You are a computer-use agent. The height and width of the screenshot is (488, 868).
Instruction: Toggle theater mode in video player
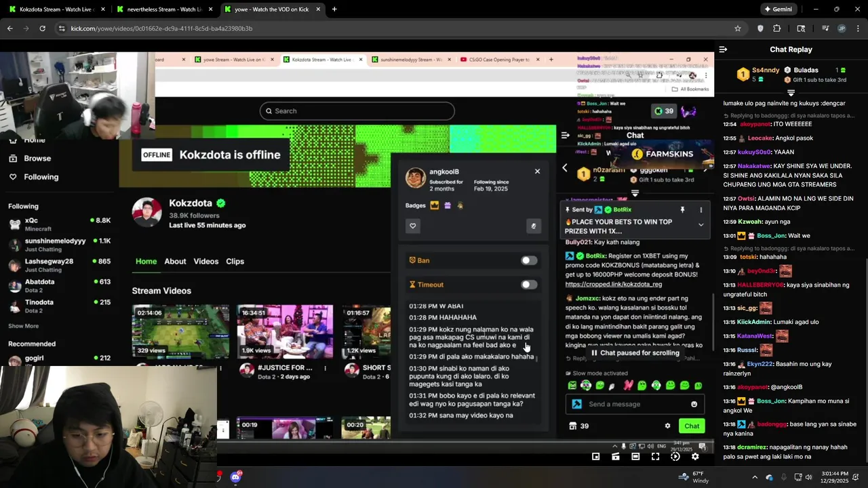[x=635, y=457]
